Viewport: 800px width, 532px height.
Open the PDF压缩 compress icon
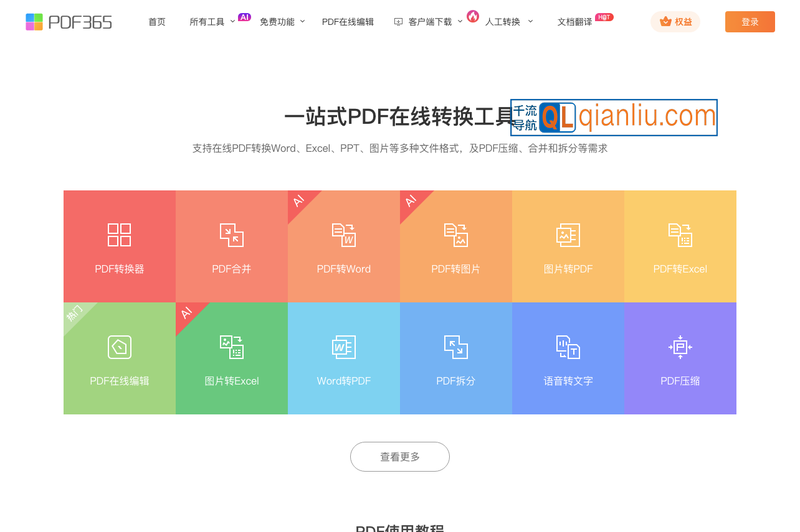680,347
